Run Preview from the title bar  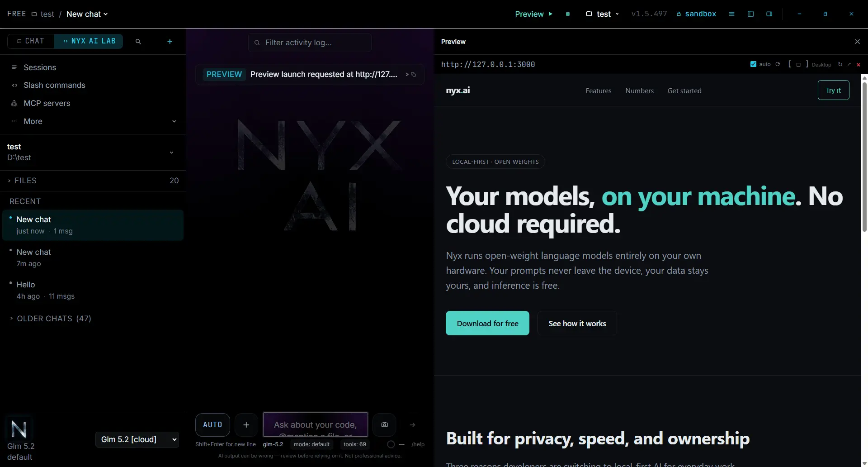(534, 14)
